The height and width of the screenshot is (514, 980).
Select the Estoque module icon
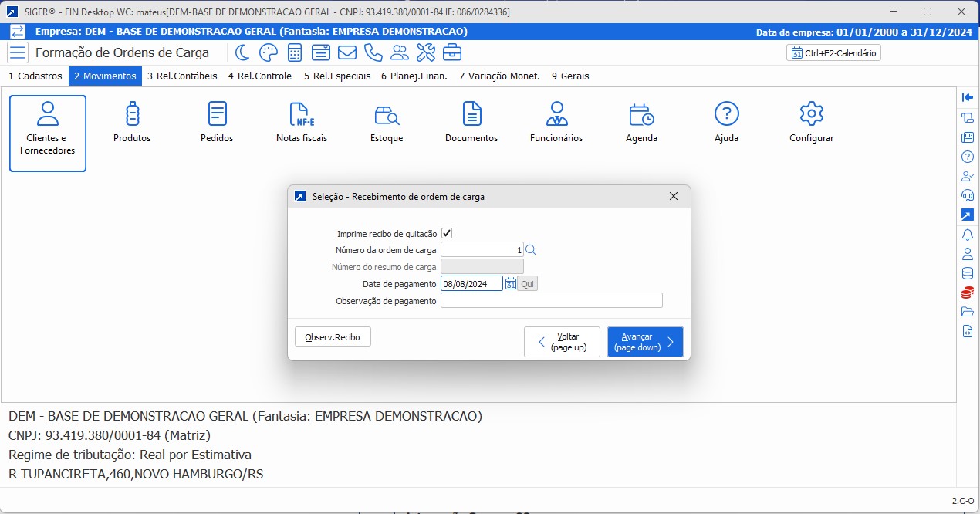click(386, 120)
